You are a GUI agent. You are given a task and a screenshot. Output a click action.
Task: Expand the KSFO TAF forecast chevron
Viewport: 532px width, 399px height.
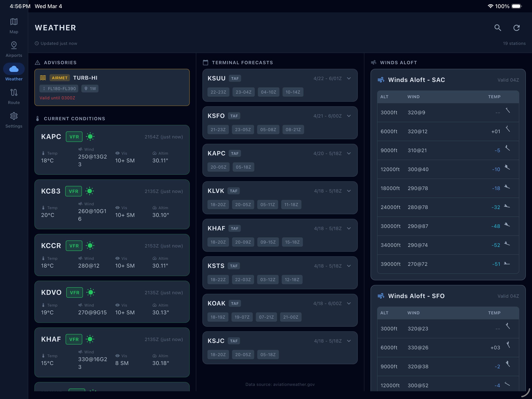349,116
